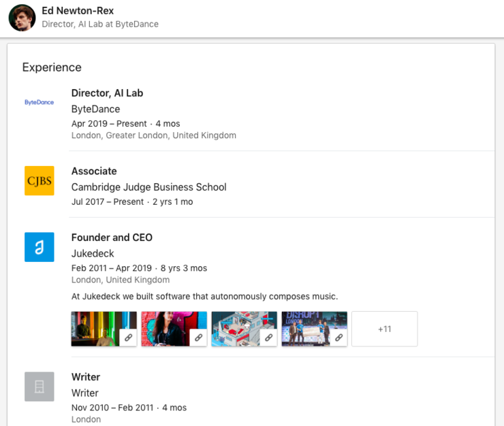Click the ByteDance company logo
The image size is (504, 426).
coord(40,102)
